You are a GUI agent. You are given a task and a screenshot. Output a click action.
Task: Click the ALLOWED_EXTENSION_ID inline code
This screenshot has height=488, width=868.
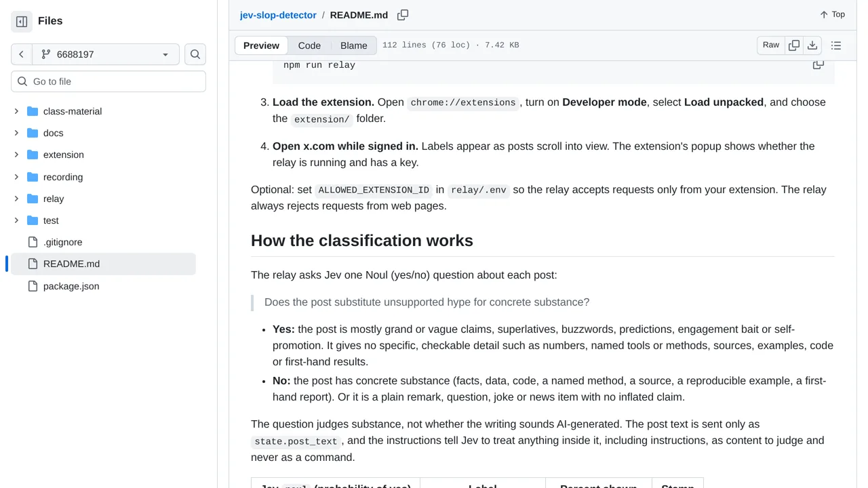click(x=374, y=190)
